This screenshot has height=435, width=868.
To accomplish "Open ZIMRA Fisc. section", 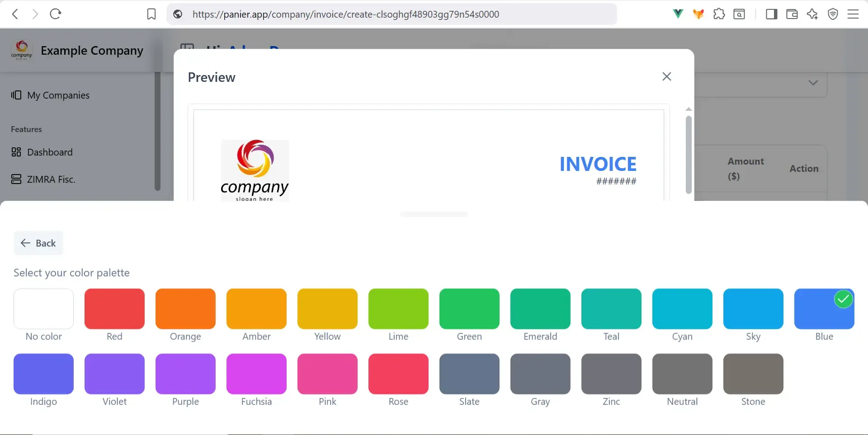I will coord(51,179).
